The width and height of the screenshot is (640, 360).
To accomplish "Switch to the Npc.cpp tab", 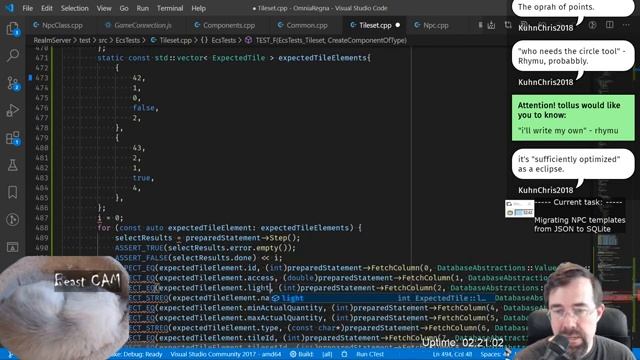I will click(x=435, y=25).
